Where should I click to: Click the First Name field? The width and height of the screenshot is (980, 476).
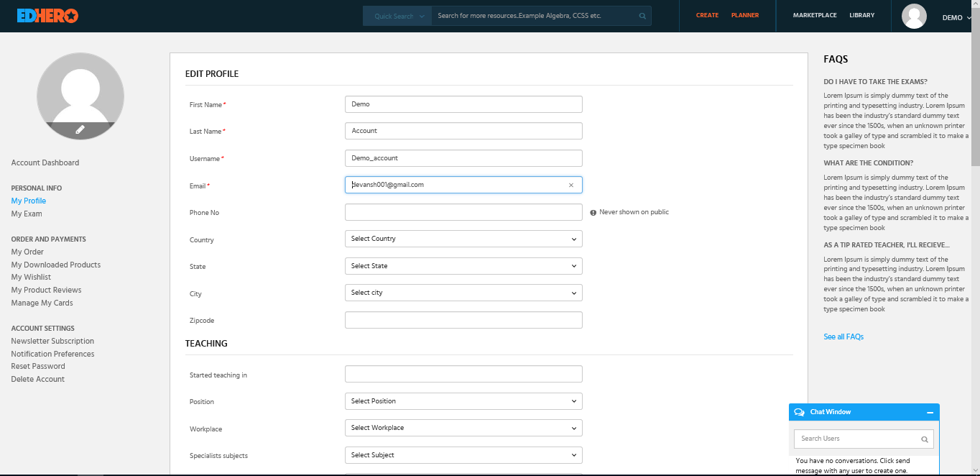click(463, 104)
